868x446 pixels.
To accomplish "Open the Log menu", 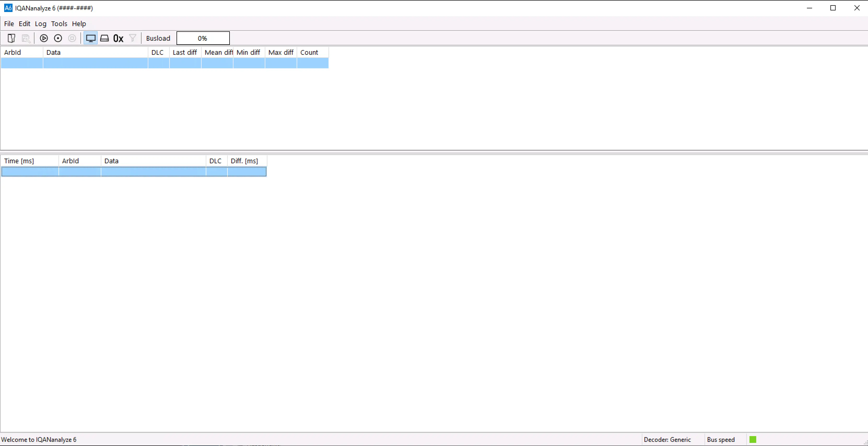I will (x=40, y=23).
